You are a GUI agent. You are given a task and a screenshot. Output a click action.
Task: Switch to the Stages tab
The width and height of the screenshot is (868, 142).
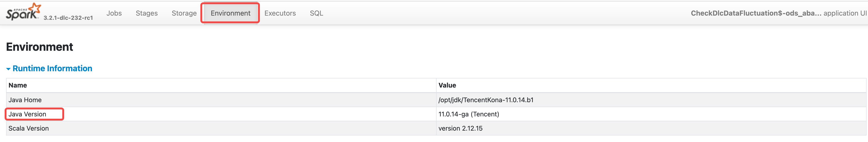147,13
